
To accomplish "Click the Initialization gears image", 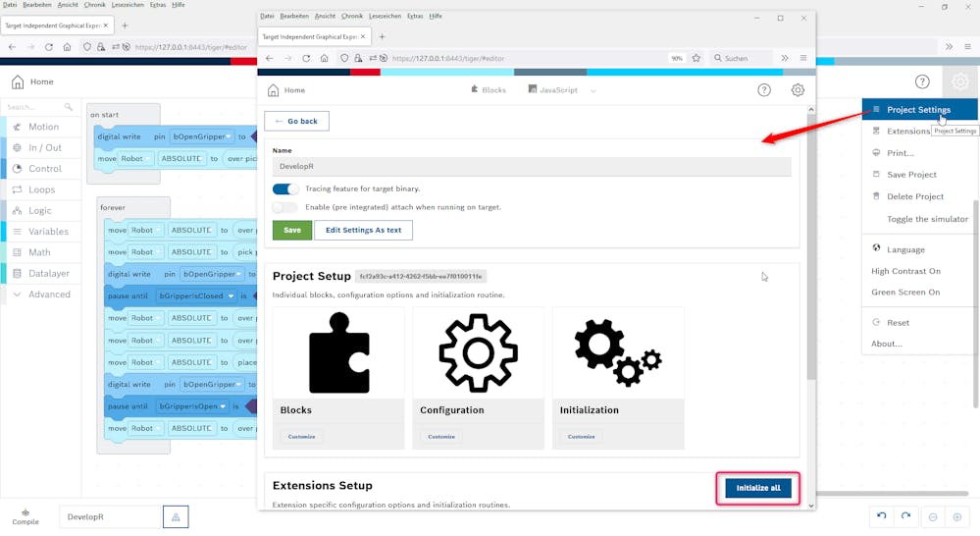I will click(x=618, y=353).
